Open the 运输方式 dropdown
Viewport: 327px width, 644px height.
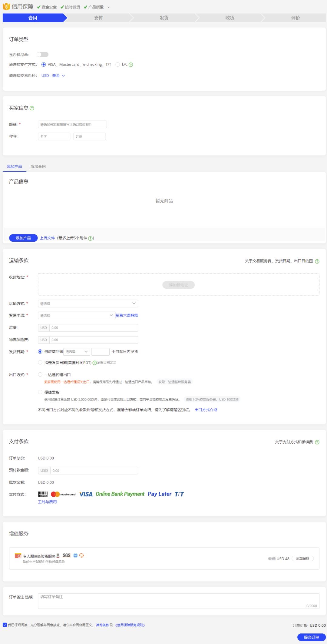[88, 304]
